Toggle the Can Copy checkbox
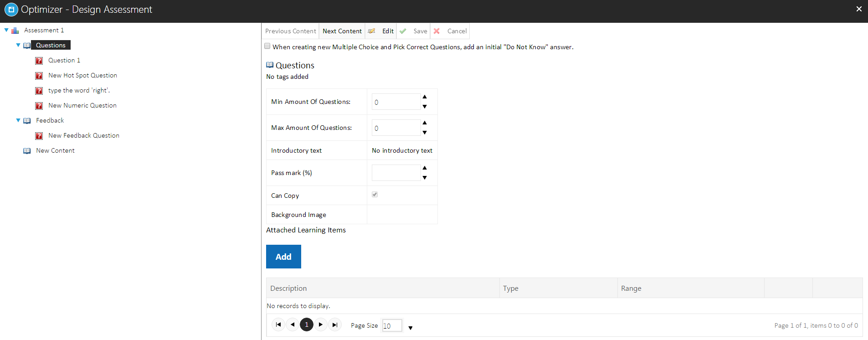868x340 pixels. click(375, 195)
